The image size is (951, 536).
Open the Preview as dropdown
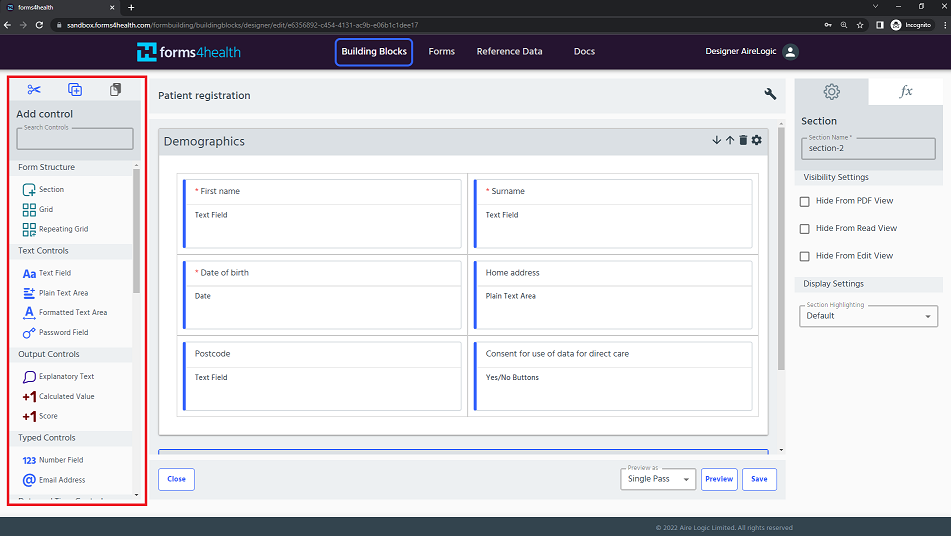coord(658,479)
